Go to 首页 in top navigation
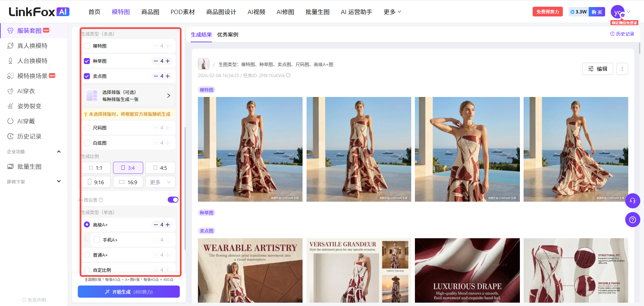This screenshot has height=306, width=644. click(94, 12)
